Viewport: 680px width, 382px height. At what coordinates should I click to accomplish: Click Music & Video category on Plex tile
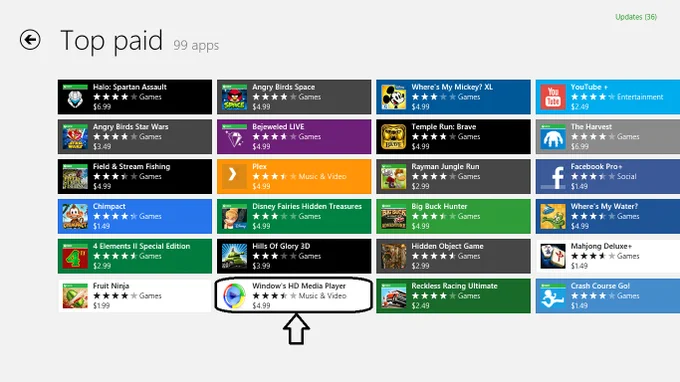pyautogui.click(x=322, y=176)
